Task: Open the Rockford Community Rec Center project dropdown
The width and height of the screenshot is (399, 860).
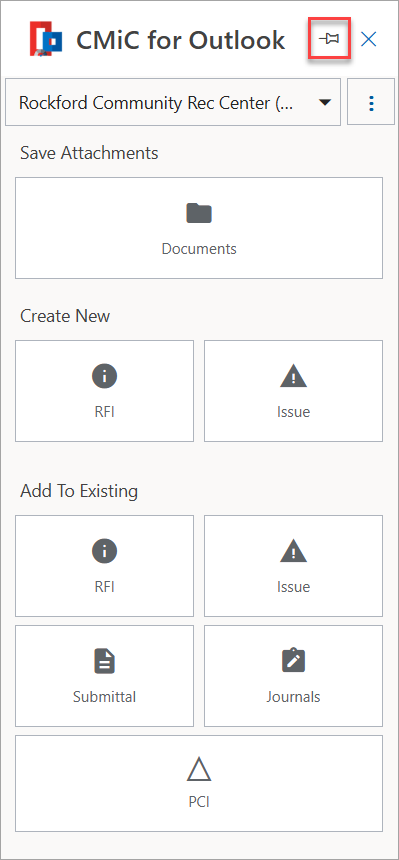Action: (173, 102)
